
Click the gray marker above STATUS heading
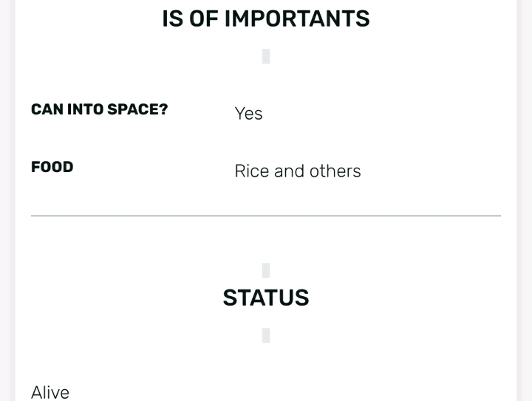[x=266, y=270]
